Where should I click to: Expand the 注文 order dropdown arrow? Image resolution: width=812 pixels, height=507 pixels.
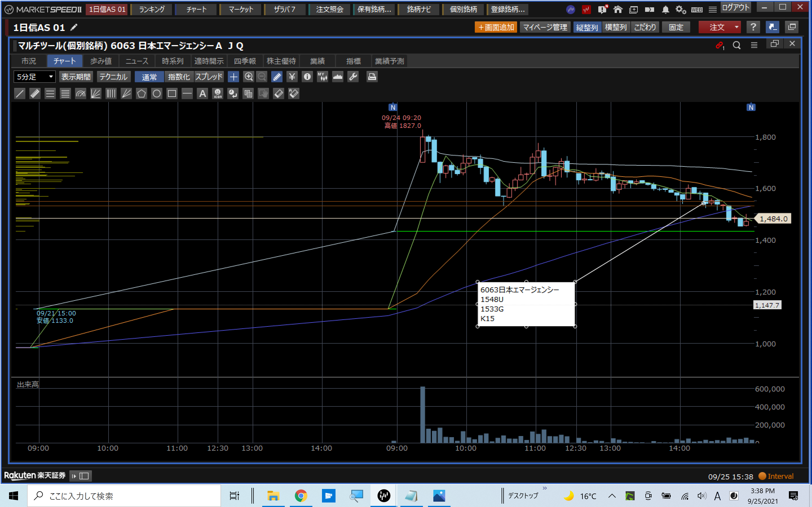tap(736, 27)
